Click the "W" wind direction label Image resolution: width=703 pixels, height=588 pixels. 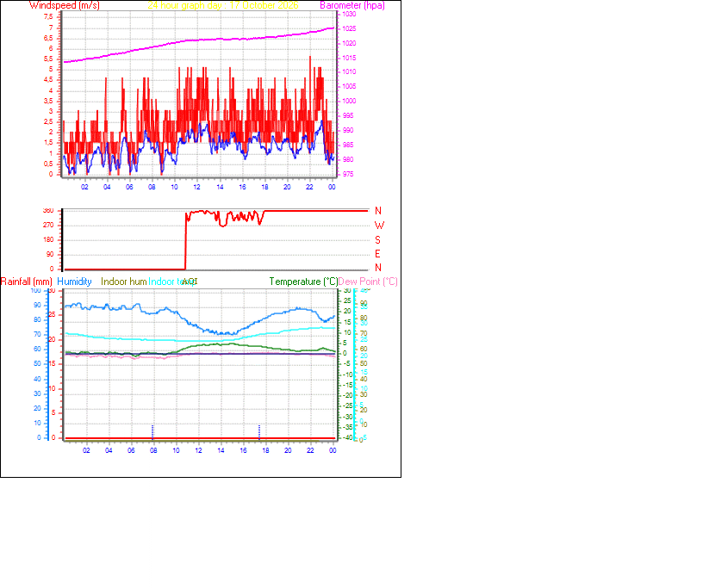click(379, 226)
